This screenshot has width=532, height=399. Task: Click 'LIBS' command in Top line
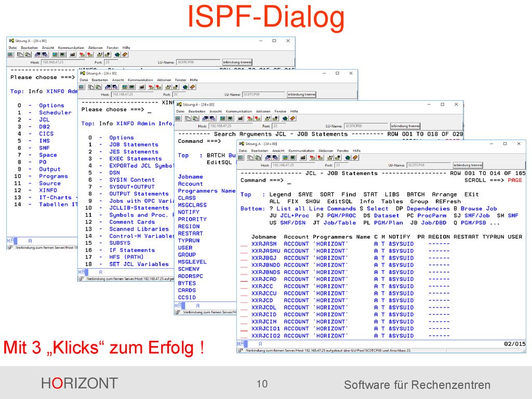(x=392, y=194)
